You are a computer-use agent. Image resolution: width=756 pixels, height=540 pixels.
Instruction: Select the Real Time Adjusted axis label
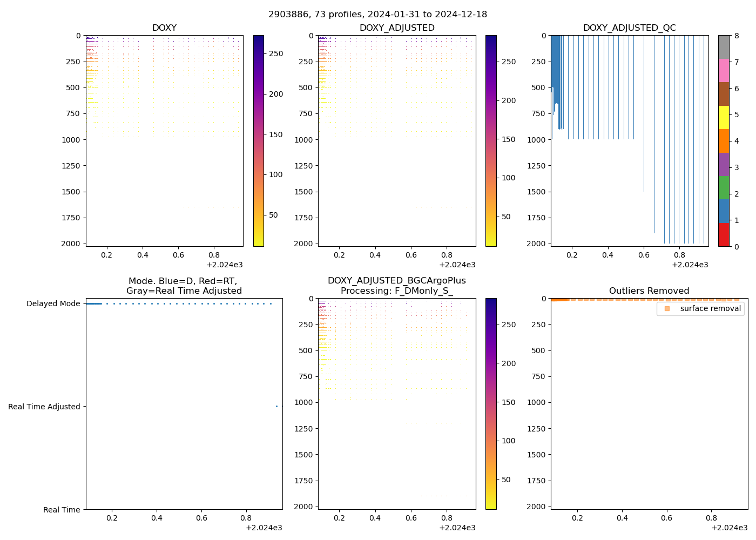(x=44, y=407)
